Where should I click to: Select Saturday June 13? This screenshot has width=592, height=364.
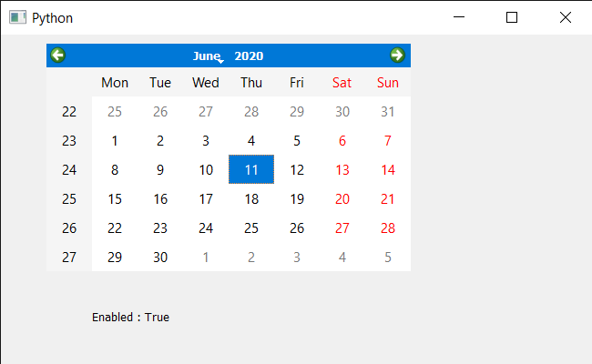click(342, 170)
